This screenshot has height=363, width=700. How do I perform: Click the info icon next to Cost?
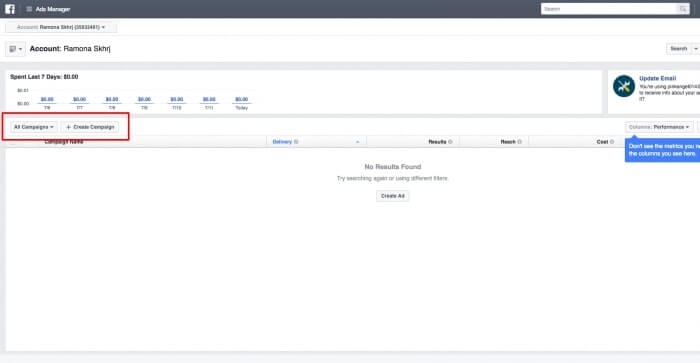click(612, 142)
